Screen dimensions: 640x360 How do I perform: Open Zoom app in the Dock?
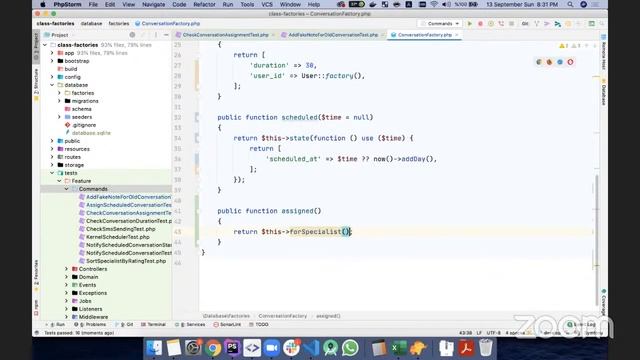271,348
